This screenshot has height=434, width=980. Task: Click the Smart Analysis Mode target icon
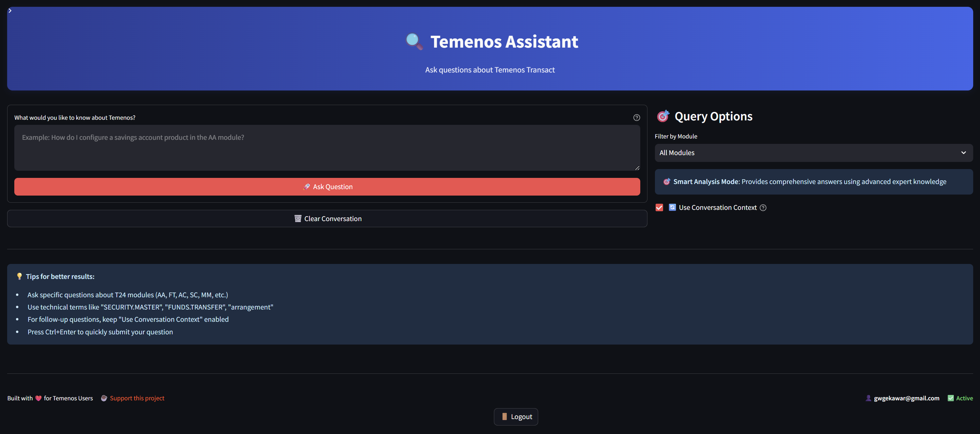(666, 182)
